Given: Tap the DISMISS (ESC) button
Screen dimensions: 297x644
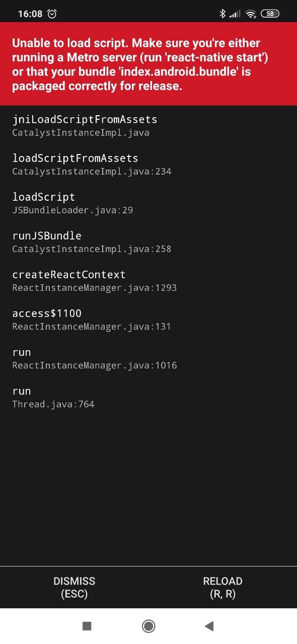Looking at the screenshot, I should click(74, 587).
